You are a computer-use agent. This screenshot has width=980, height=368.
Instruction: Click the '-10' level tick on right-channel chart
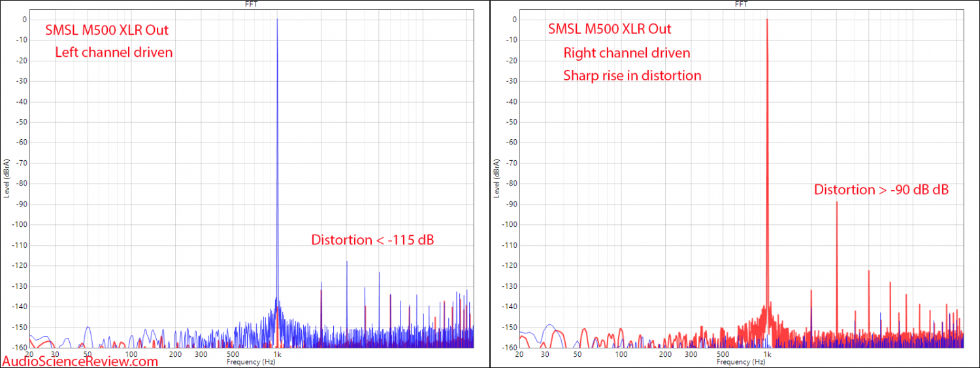coord(511,40)
